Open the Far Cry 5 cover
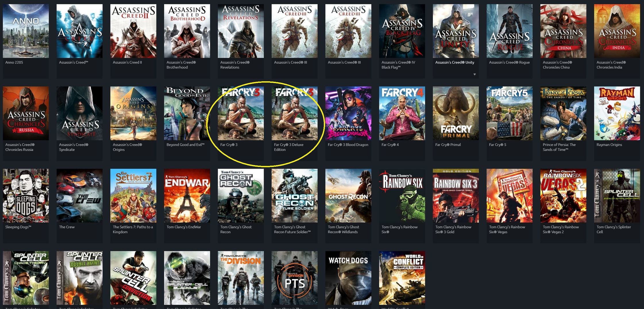644x309 pixels. (x=510, y=113)
